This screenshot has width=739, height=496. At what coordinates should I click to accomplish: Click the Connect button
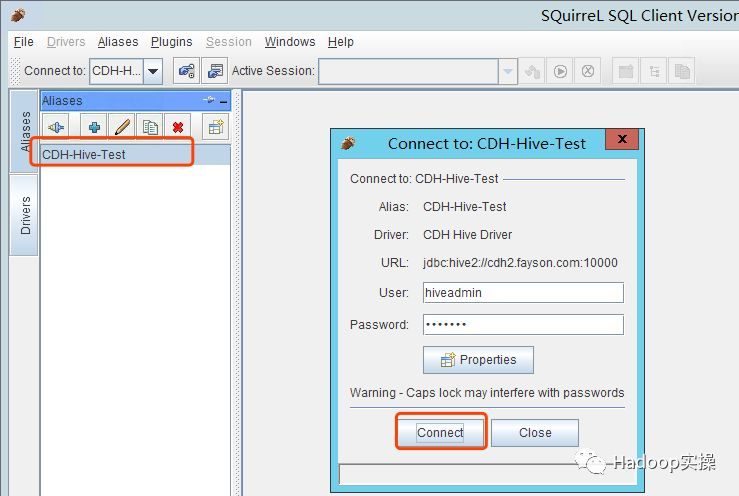click(440, 432)
